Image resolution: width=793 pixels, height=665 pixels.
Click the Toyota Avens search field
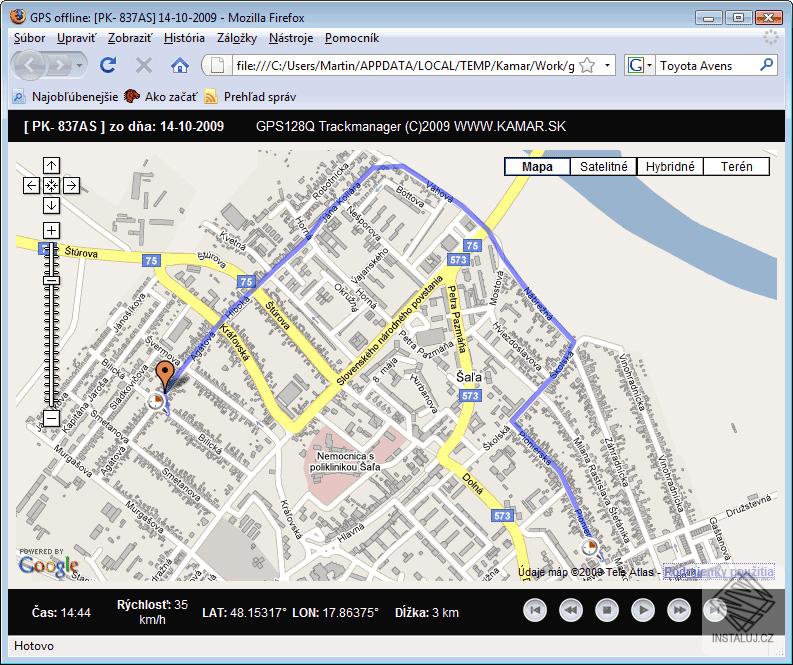point(706,66)
